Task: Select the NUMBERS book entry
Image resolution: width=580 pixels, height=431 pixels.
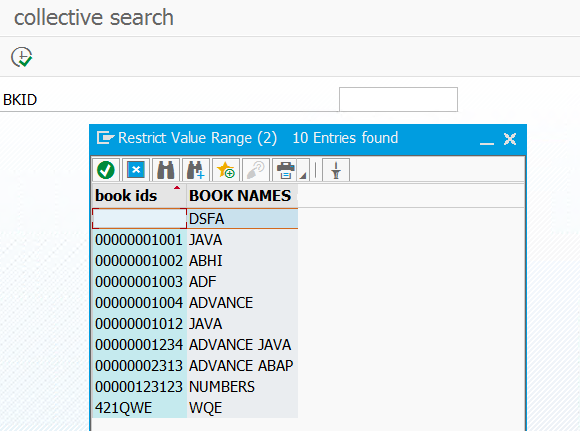Action: [195, 387]
